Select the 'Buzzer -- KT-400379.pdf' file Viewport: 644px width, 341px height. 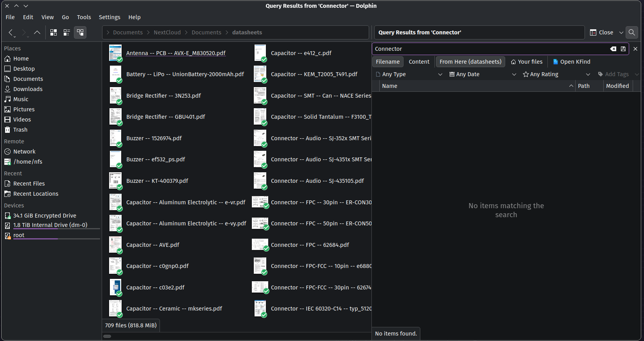(x=157, y=181)
